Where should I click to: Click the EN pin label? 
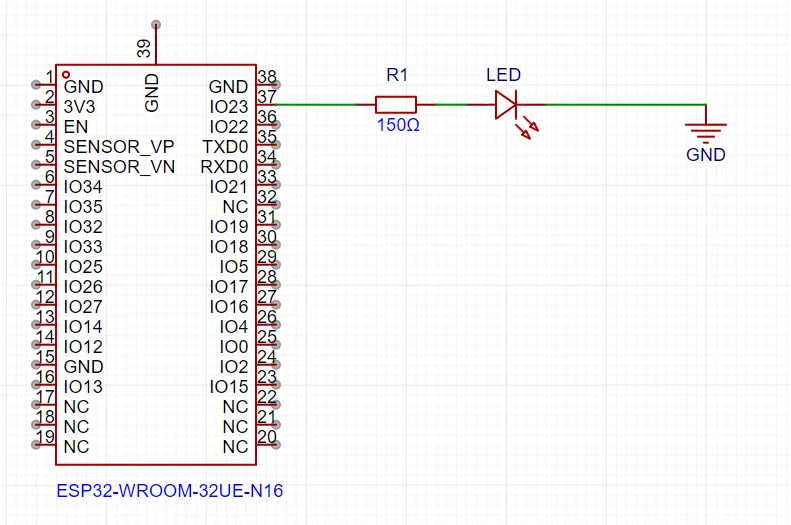(x=76, y=127)
